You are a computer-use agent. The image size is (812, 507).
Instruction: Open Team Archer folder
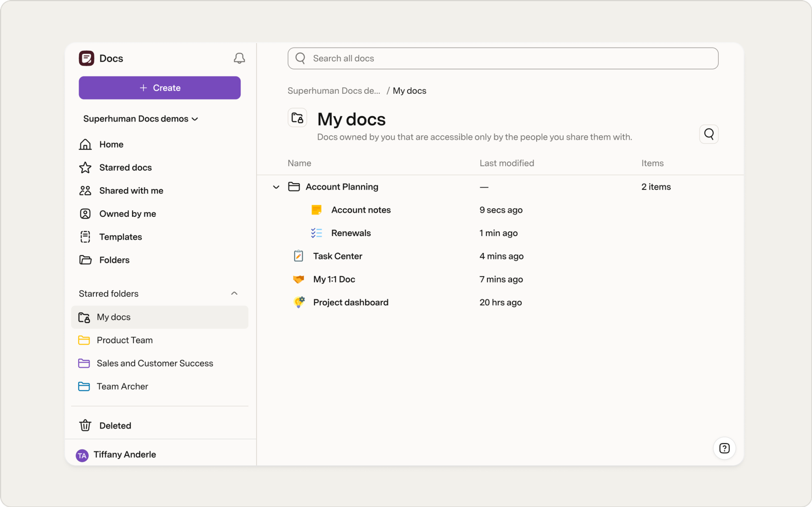click(122, 386)
